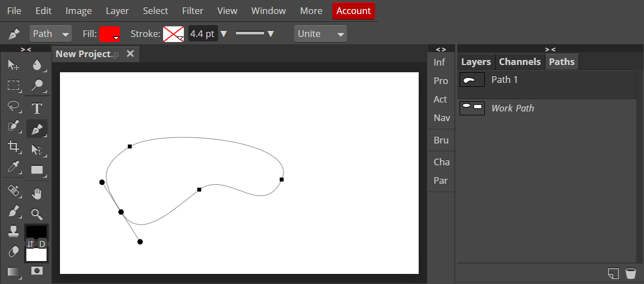Select the Zoom tool
This screenshot has height=284, width=644.
point(38,213)
